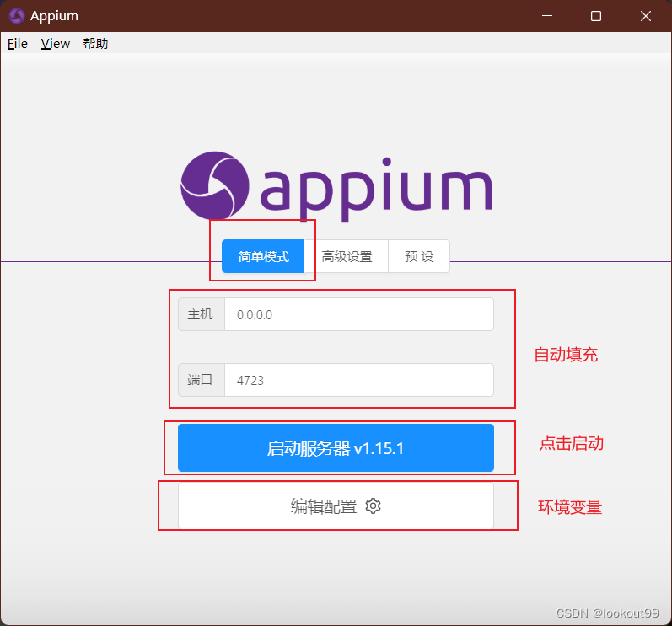
Task: Open the View menu
Action: 56,44
